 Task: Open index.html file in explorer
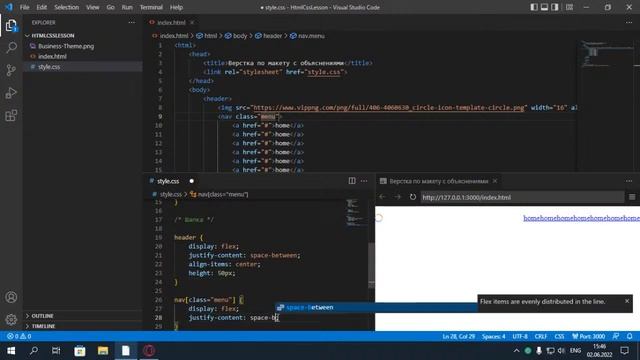[52, 56]
